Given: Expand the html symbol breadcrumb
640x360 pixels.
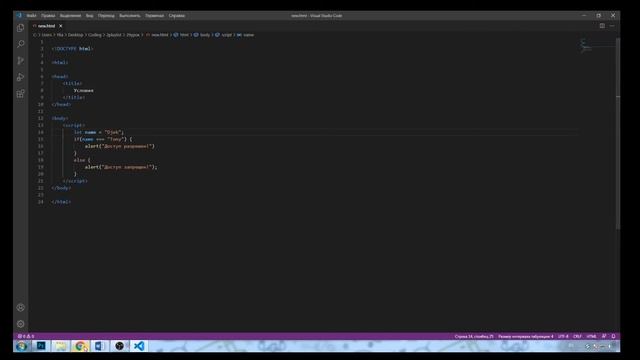Looking at the screenshot, I should [182, 35].
